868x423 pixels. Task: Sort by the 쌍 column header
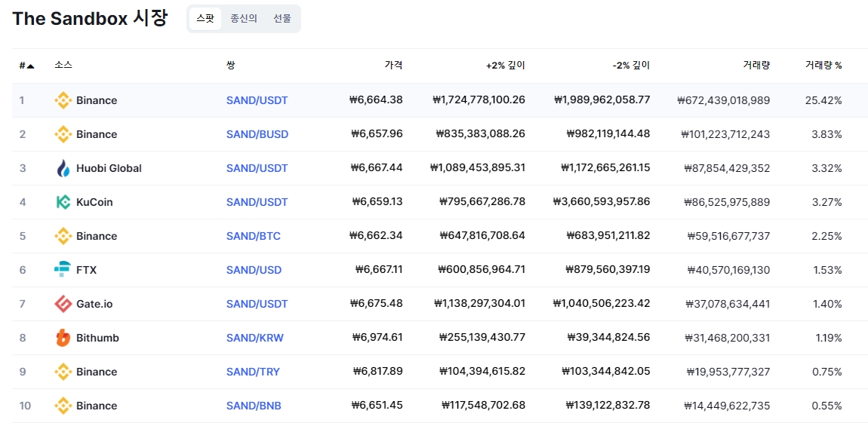[x=230, y=66]
